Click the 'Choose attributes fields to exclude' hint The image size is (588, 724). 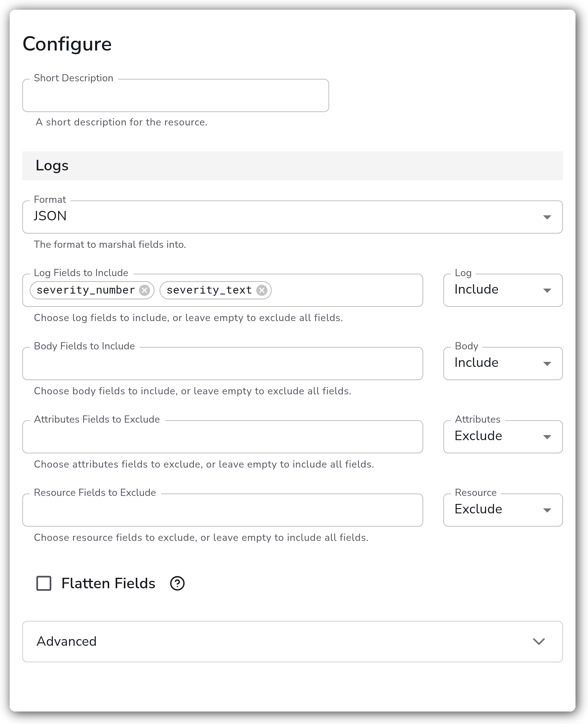pos(204,464)
